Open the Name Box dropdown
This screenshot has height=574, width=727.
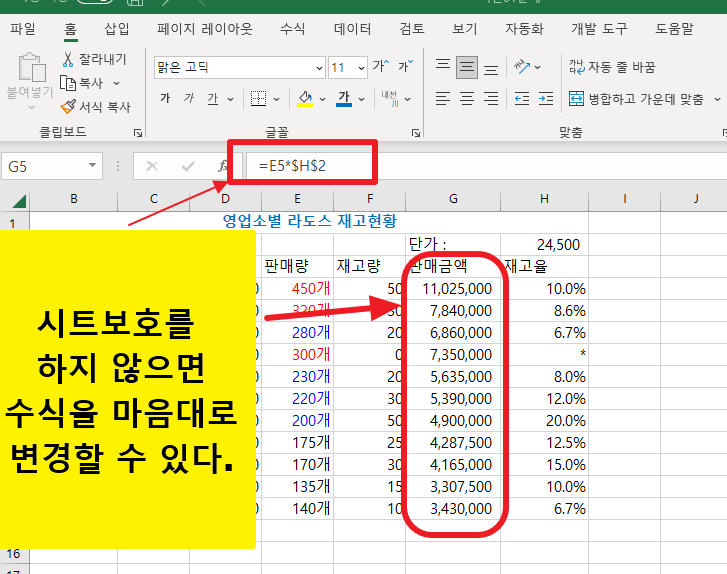pyautogui.click(x=92, y=166)
